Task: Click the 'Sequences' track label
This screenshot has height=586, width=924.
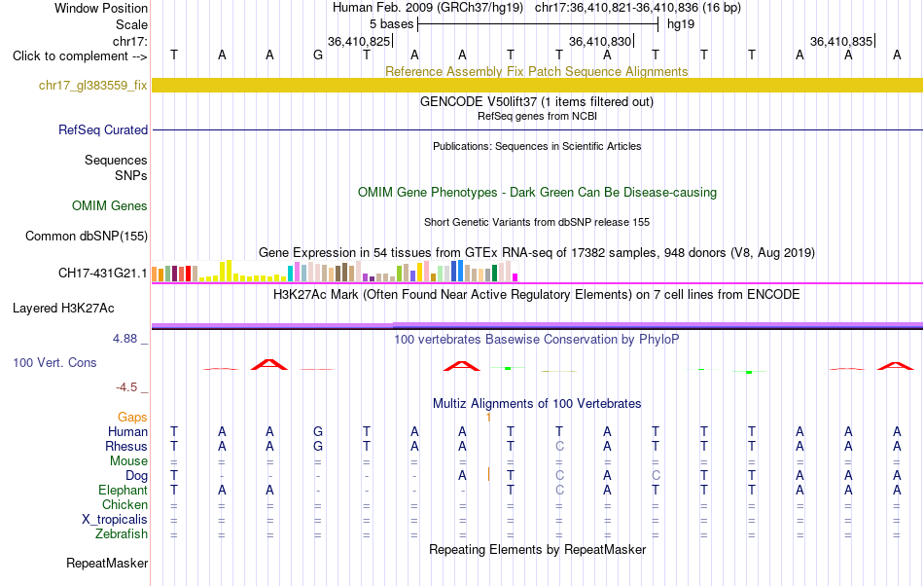Action: (116, 161)
